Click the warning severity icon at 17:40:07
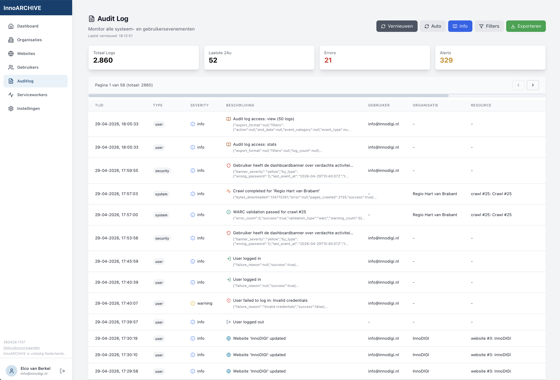This screenshot has height=380, width=560. [192, 303]
